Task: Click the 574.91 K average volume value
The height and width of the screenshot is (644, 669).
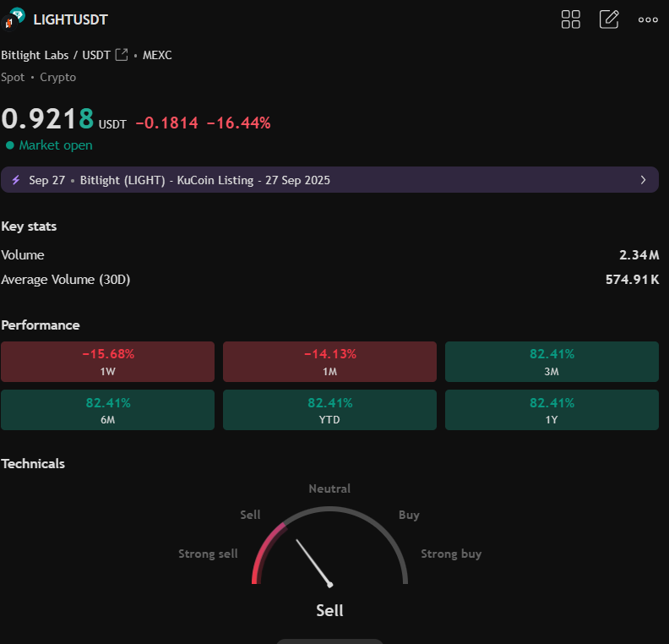Action: click(633, 280)
